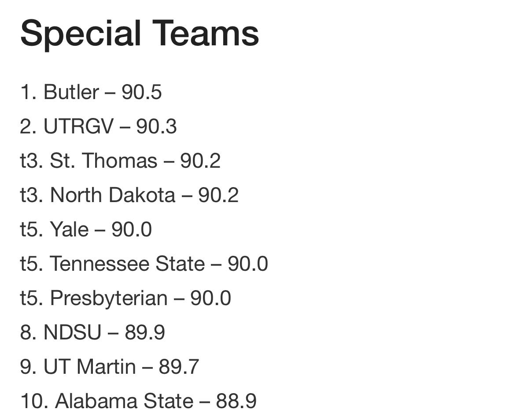Click Butler's 90.5 score

pyautogui.click(x=142, y=92)
